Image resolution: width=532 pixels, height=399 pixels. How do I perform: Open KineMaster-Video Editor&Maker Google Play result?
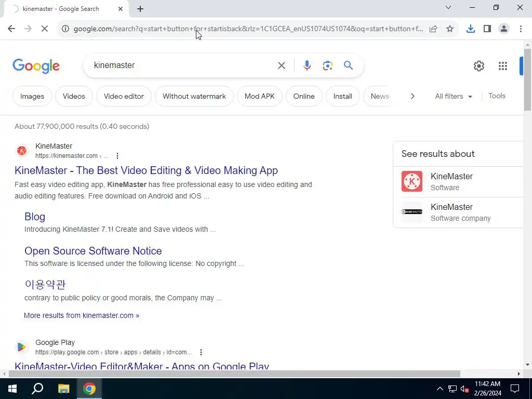pyautogui.click(x=142, y=366)
